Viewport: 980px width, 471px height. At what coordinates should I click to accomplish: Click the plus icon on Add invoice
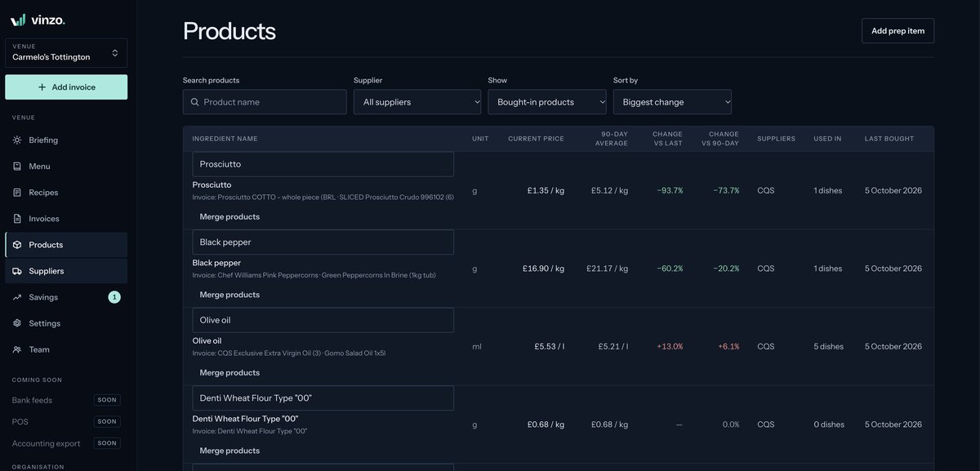click(x=42, y=87)
